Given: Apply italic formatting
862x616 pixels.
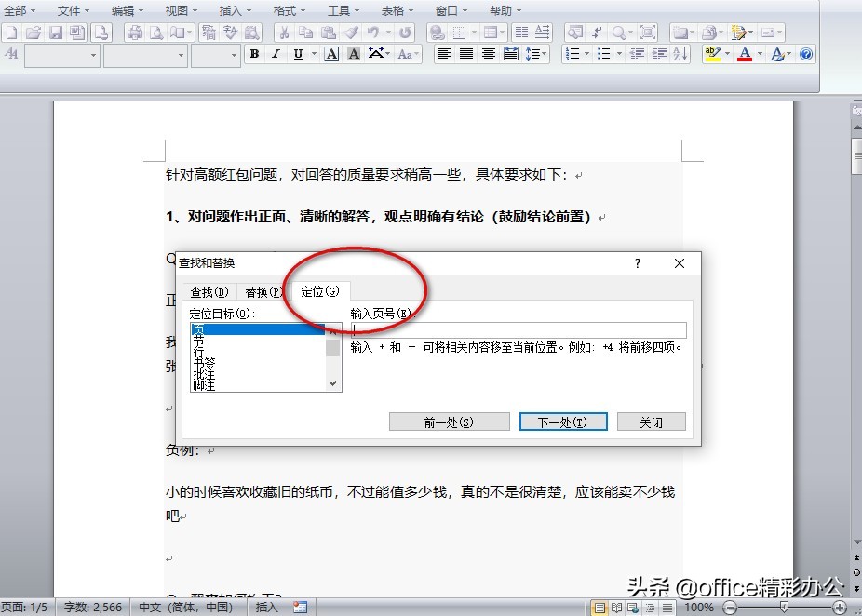Looking at the screenshot, I should pos(276,54).
